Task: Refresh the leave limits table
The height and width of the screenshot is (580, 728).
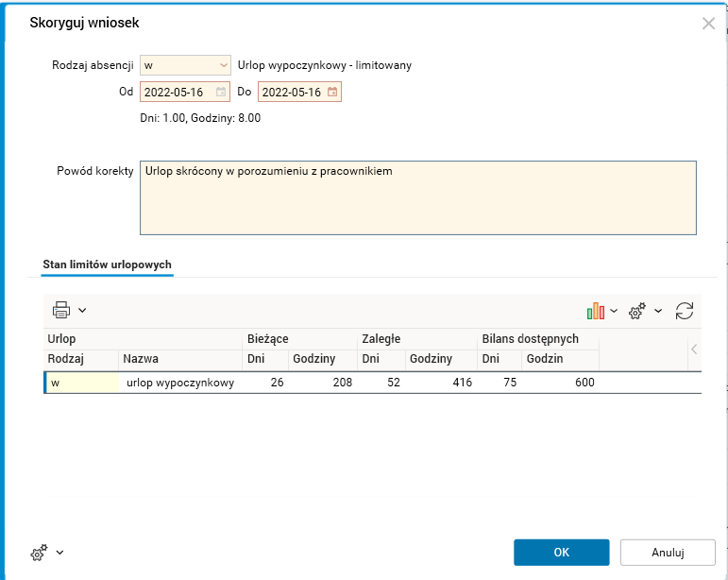Action: tap(685, 311)
